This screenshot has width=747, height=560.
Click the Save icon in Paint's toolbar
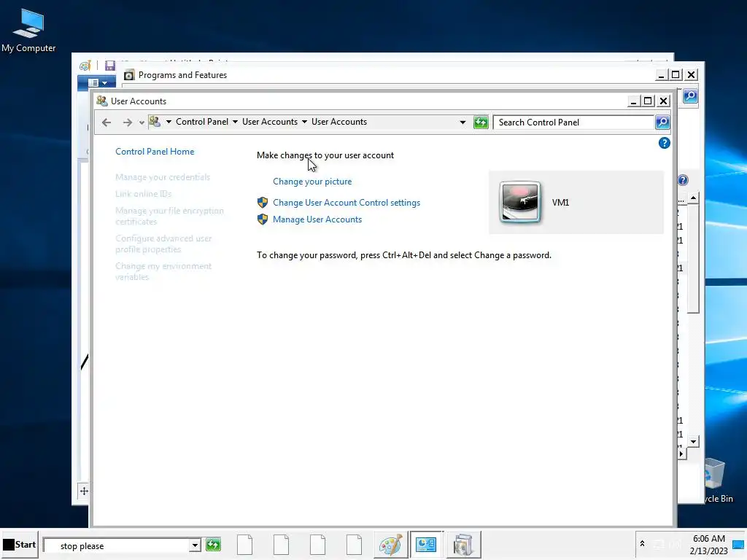[x=110, y=66]
